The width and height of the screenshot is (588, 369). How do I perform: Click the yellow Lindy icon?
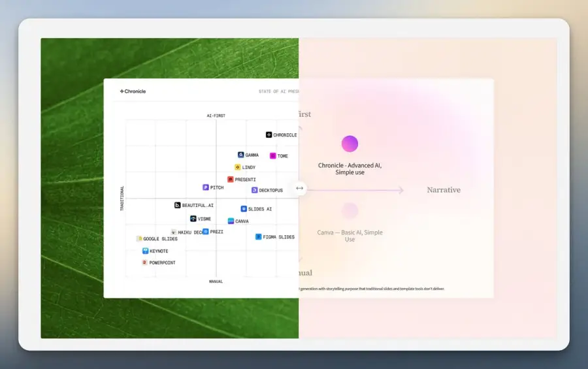point(237,167)
